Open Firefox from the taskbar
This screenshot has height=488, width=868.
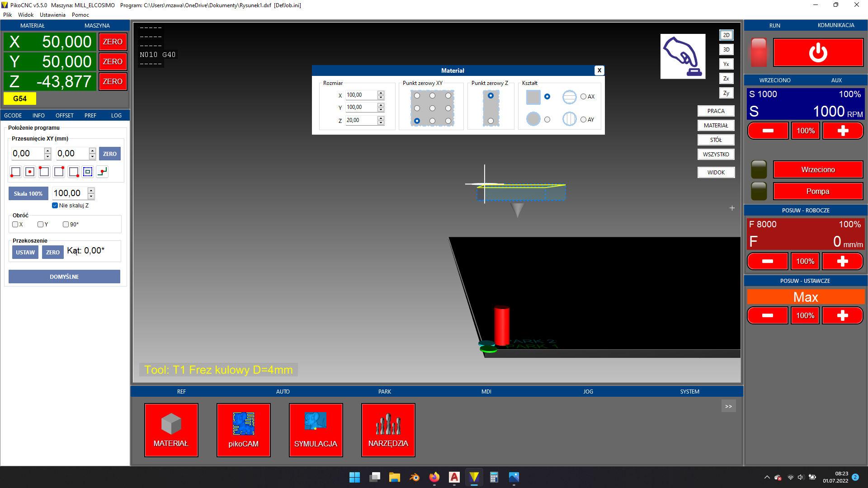[x=434, y=477]
